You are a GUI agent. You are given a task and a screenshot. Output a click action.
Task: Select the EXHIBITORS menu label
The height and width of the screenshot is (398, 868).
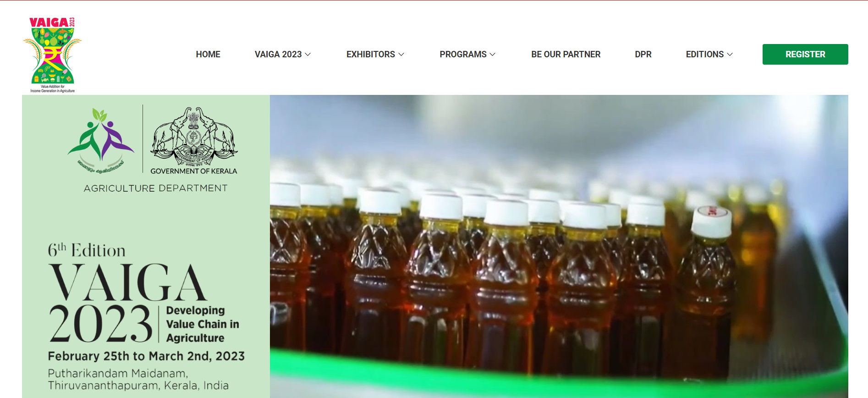371,54
